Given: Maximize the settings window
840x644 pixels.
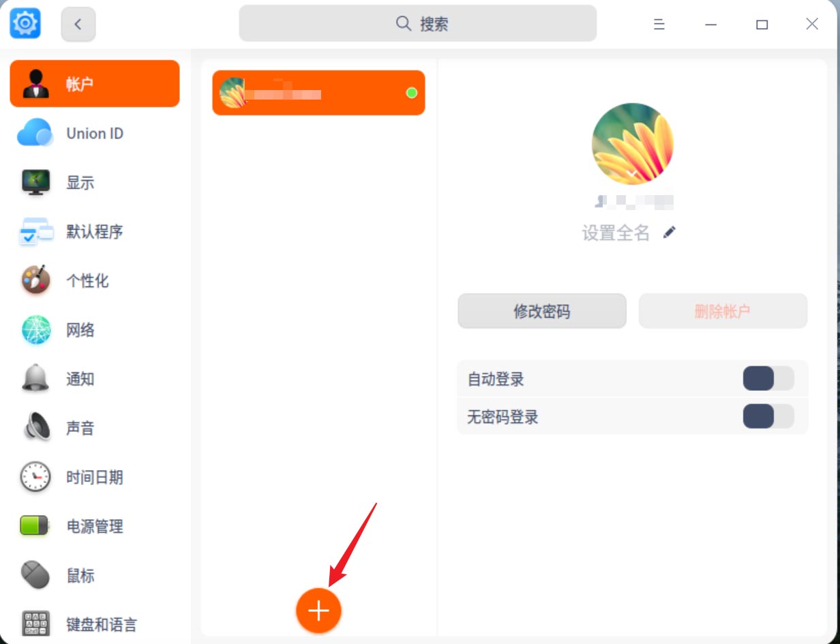Looking at the screenshot, I should 762,25.
